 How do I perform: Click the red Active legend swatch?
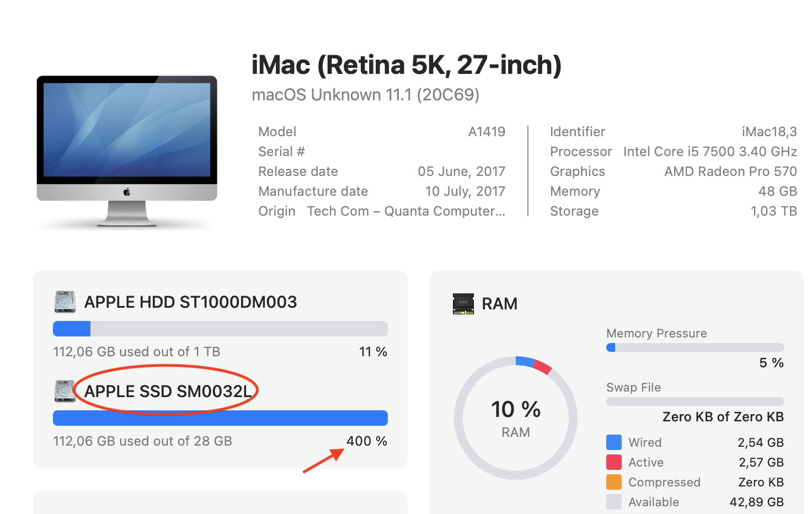pos(614,462)
